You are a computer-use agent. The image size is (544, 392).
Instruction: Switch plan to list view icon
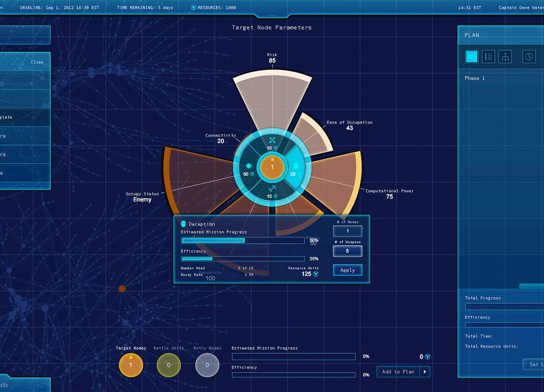[489, 57]
